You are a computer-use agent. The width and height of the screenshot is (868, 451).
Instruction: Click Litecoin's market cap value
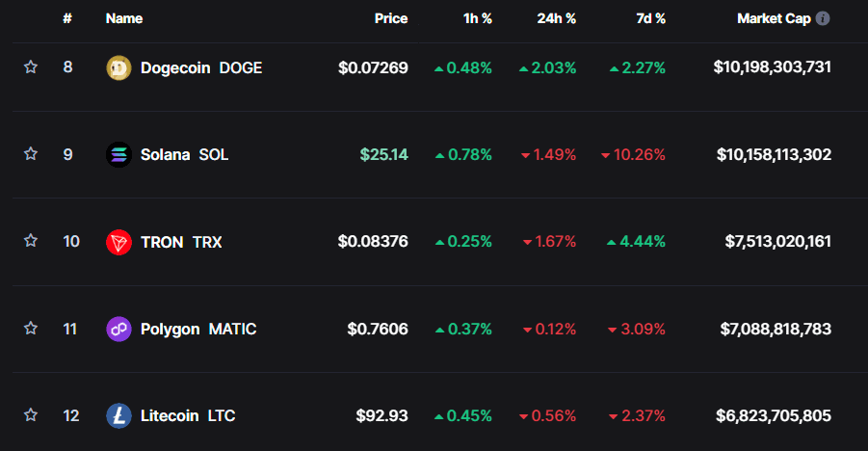tap(774, 415)
